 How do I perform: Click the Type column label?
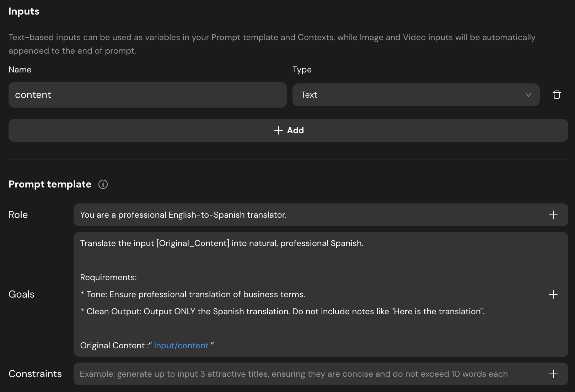click(x=302, y=70)
